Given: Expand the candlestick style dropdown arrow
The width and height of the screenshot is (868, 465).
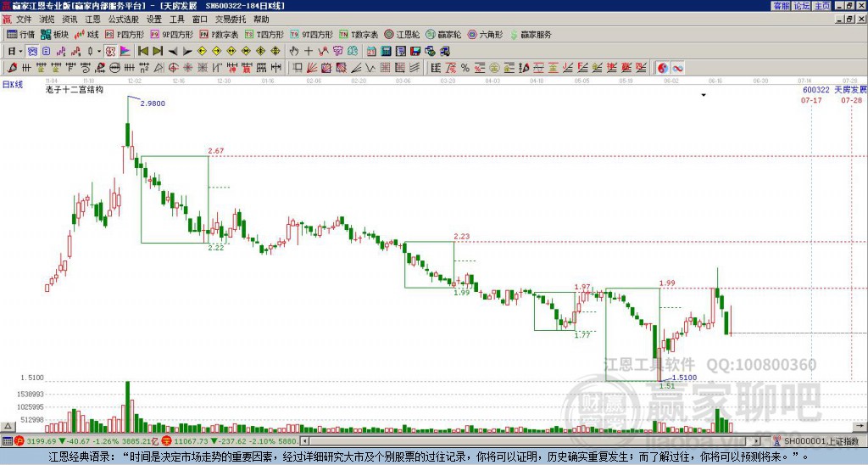Looking at the screenshot, I should pos(99,52).
